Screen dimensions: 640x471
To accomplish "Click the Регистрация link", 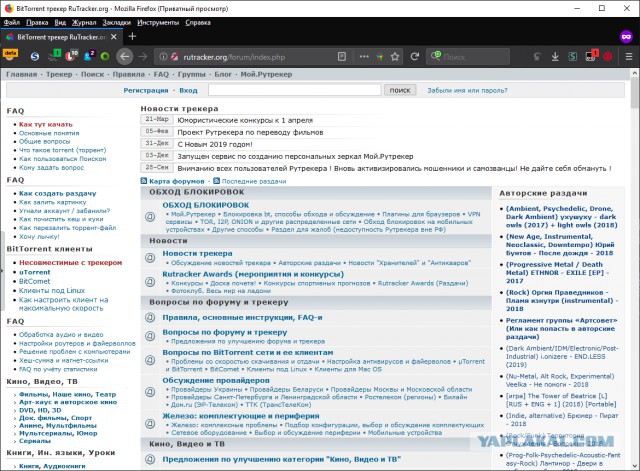I will coord(146,90).
